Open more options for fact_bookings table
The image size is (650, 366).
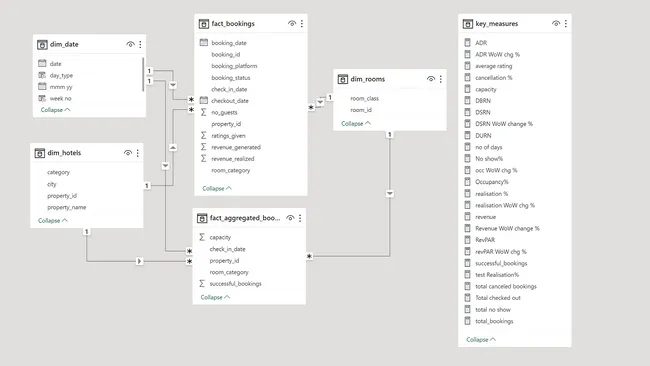[x=302, y=24]
